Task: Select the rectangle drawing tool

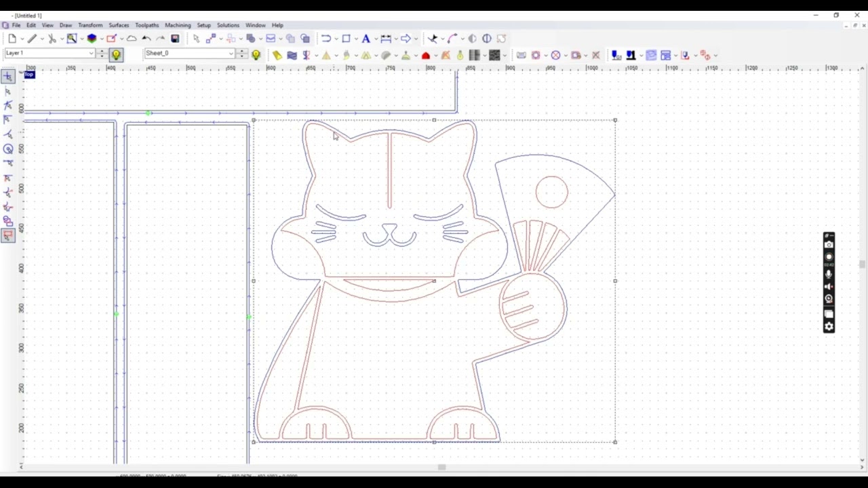Action: tap(346, 39)
